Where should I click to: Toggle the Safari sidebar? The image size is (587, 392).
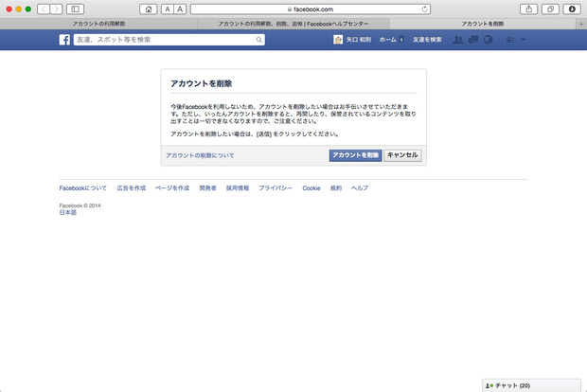click(x=75, y=9)
